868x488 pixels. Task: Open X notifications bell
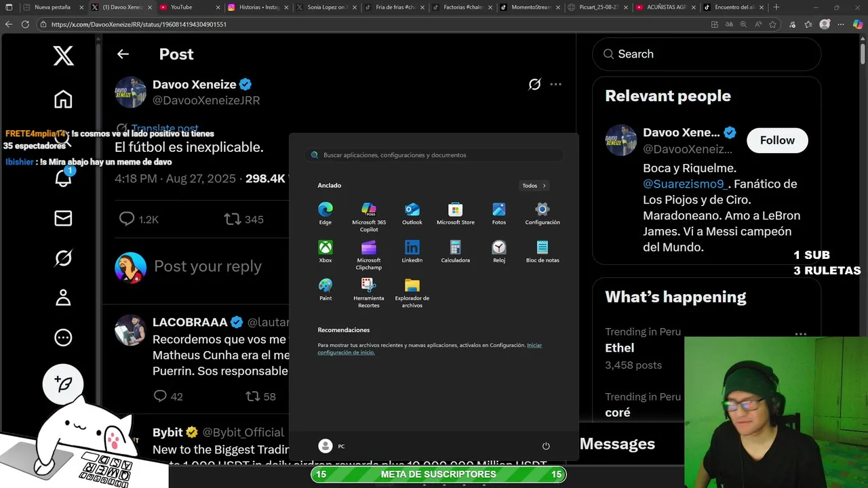tap(63, 178)
